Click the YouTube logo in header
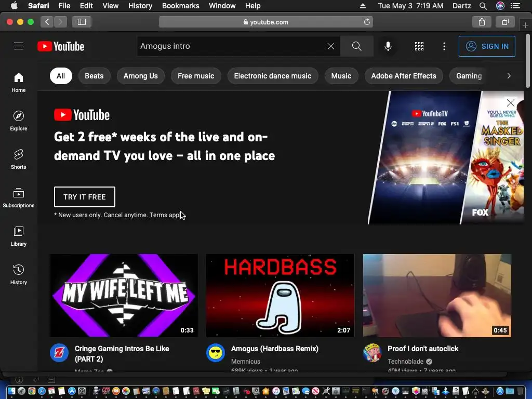 click(61, 46)
